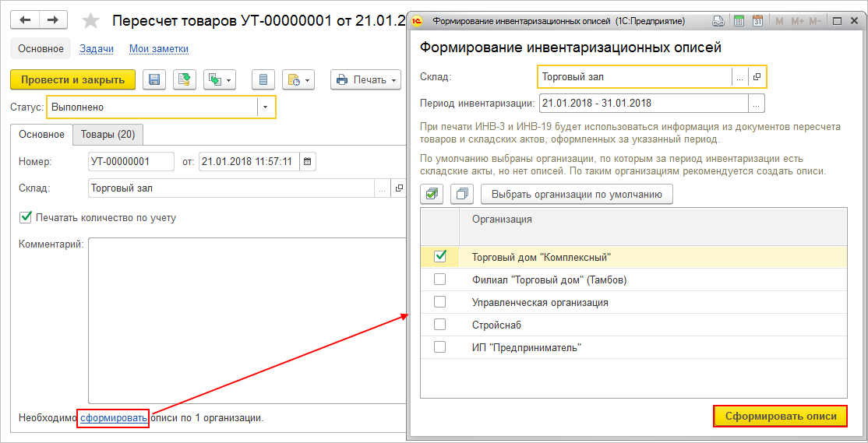The image size is (868, 443).
Task: Uncheck all organizations with the empty-boxes icon
Action: (x=463, y=194)
